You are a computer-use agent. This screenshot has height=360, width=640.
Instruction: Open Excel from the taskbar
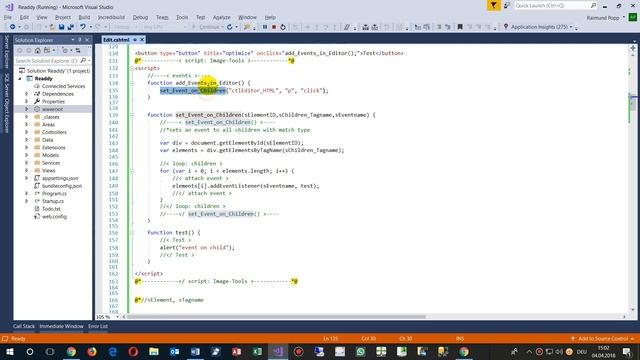(257, 351)
